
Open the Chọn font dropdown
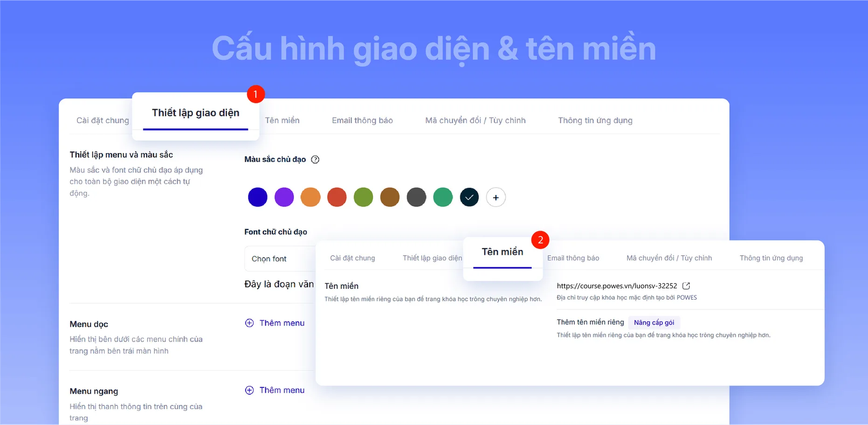click(280, 258)
